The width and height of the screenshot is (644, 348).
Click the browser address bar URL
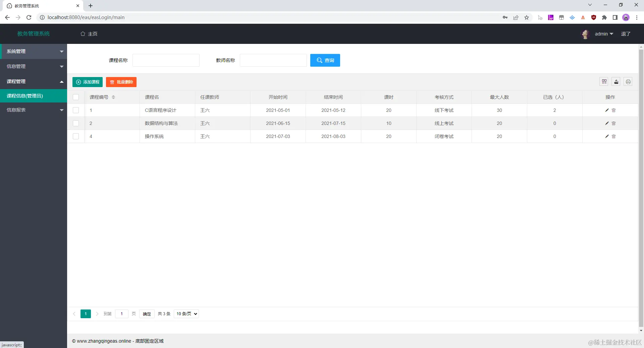(86, 17)
